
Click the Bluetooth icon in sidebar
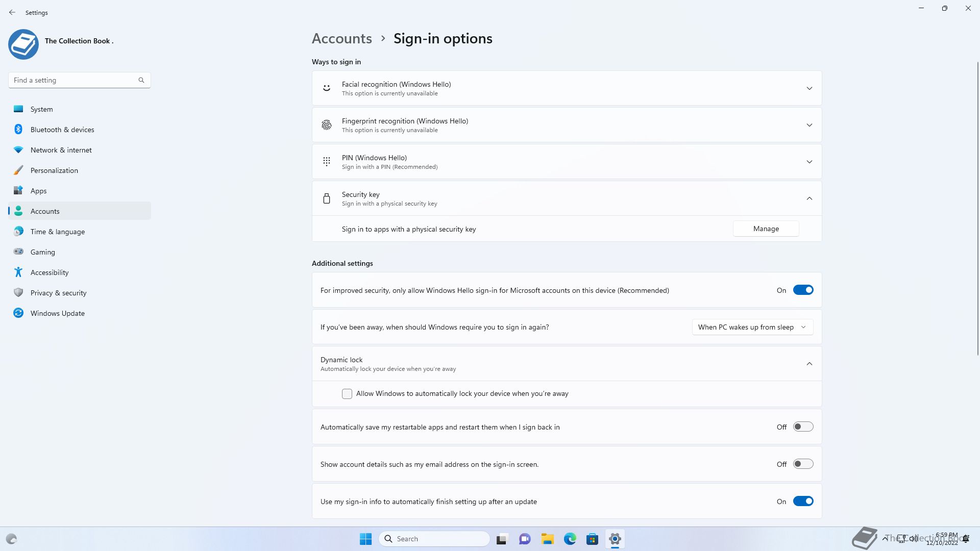click(18, 129)
